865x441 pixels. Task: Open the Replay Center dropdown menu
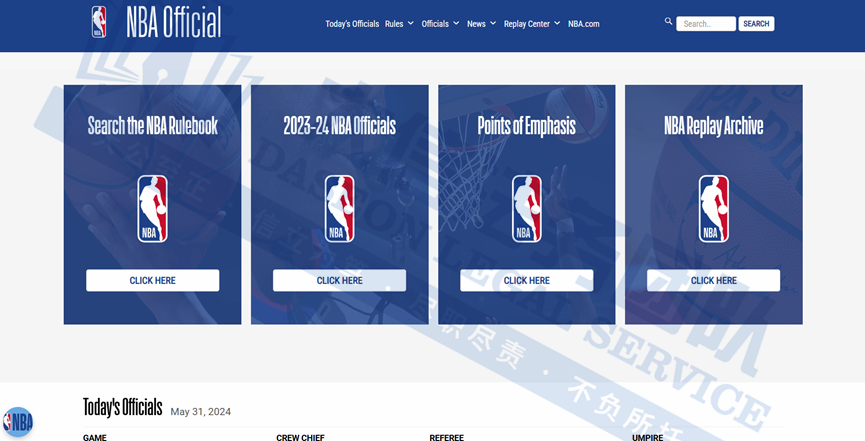[532, 24]
